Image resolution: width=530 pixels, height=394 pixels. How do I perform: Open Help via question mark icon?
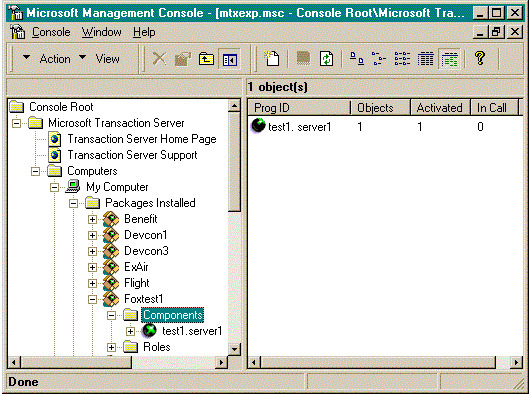480,58
